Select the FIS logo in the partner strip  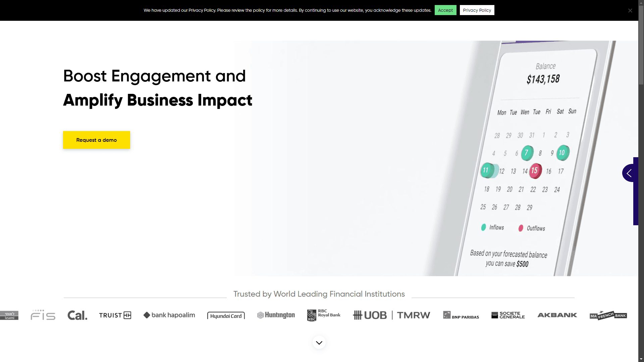click(x=43, y=315)
